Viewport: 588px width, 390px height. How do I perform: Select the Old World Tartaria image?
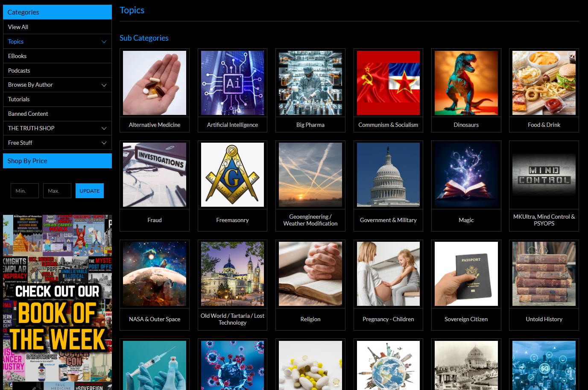click(x=232, y=274)
